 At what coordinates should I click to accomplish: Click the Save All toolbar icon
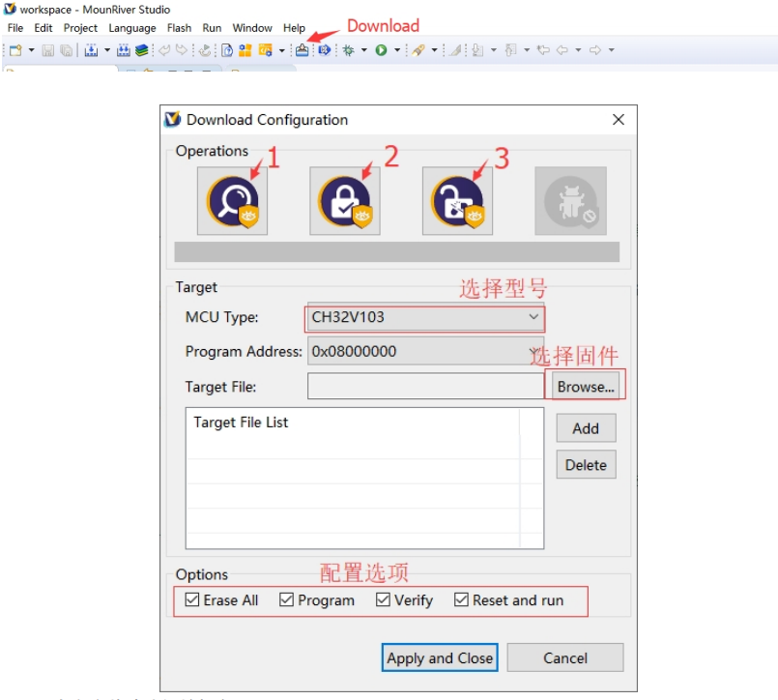pos(66,50)
